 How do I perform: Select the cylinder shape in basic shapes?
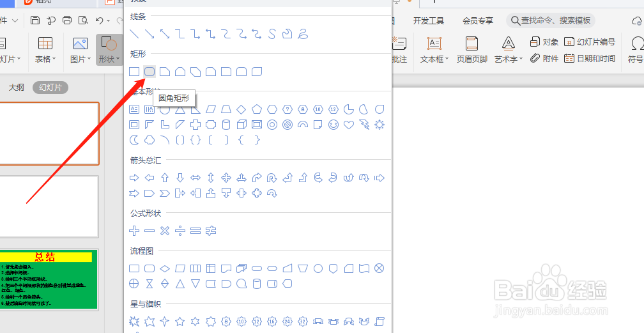click(x=226, y=125)
